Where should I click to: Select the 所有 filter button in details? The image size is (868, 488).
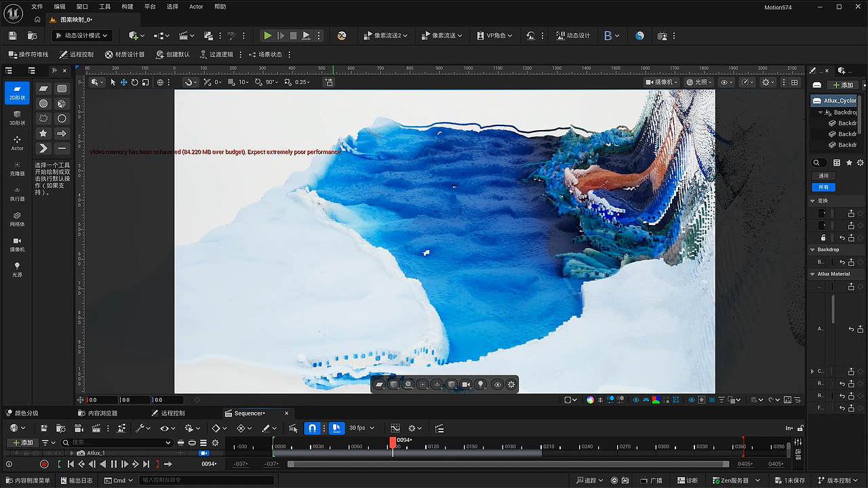824,187
